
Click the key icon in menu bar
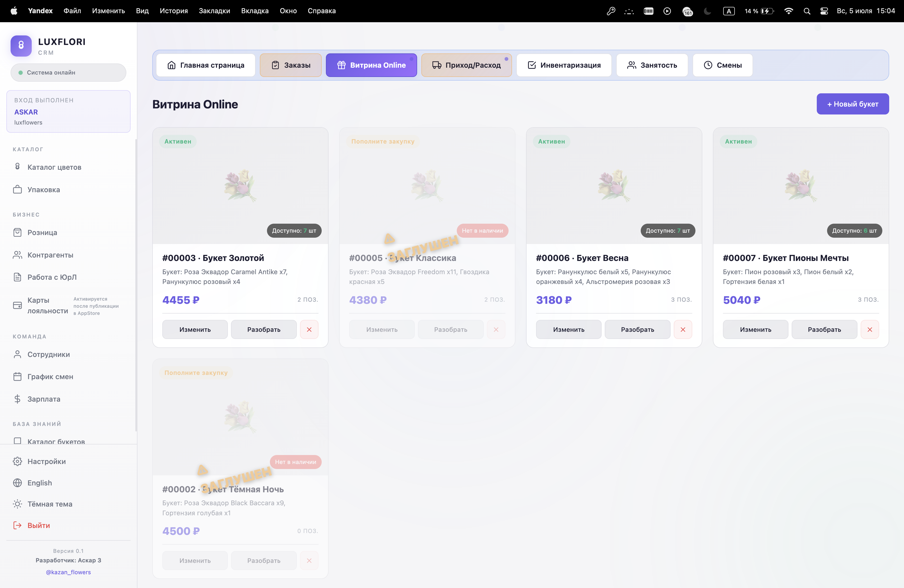point(611,11)
